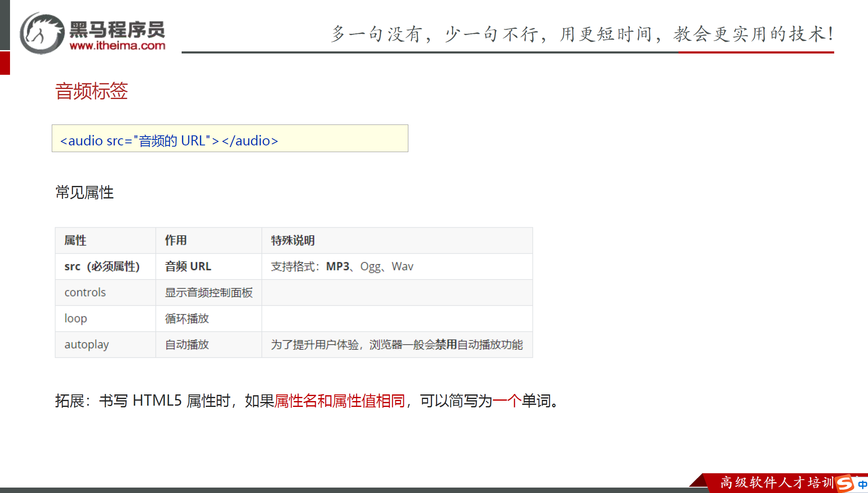Click the black horse logo emblem
Screen dimensions: 868x493
[42, 33]
